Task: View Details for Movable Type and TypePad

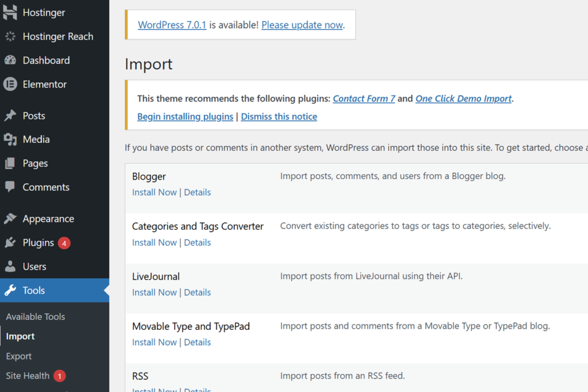Action: click(x=198, y=343)
